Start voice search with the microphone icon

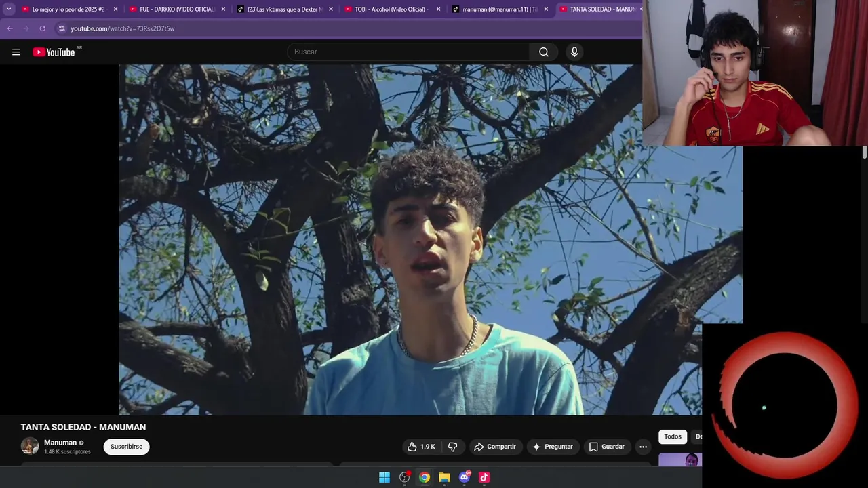pyautogui.click(x=574, y=52)
